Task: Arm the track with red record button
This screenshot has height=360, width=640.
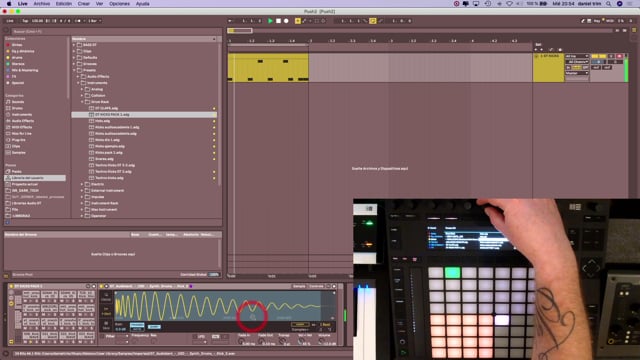Action: click(x=620, y=56)
